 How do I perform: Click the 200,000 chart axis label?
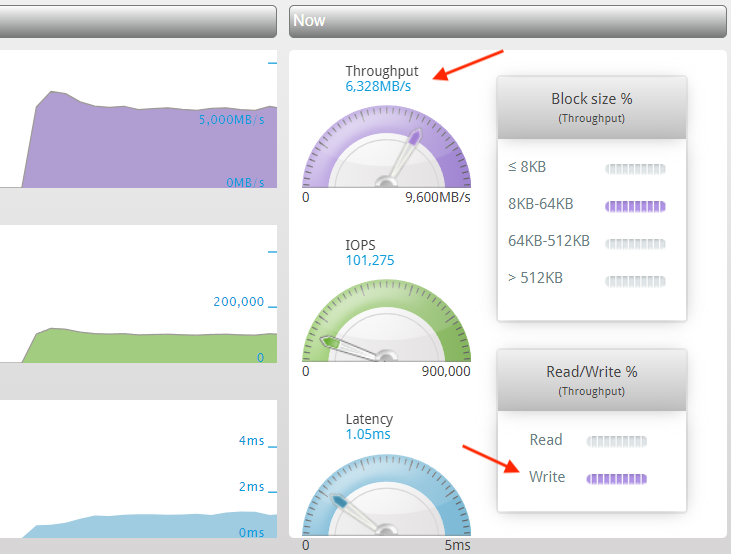(x=238, y=302)
